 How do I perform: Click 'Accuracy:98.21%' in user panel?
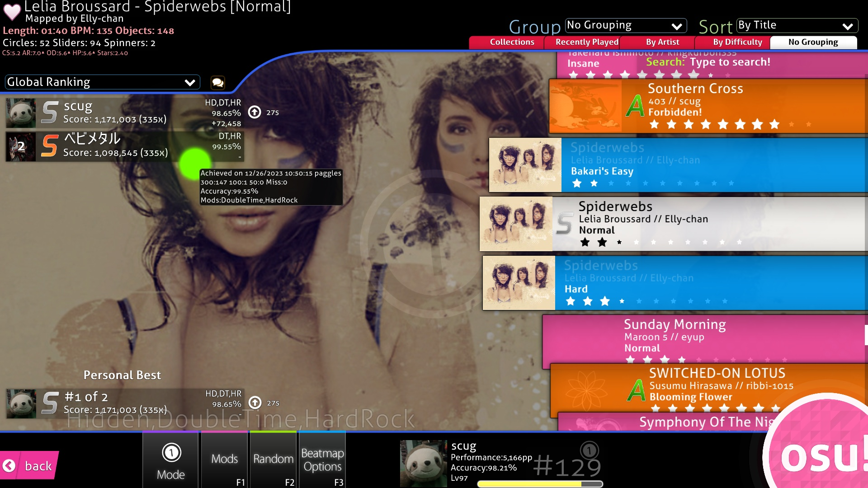tap(484, 468)
